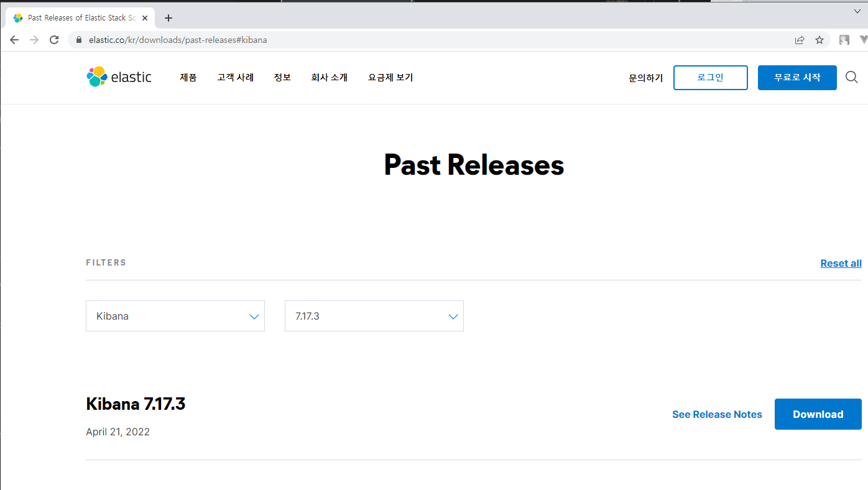
Task: Download Kibana 7.17.3
Action: [x=818, y=414]
